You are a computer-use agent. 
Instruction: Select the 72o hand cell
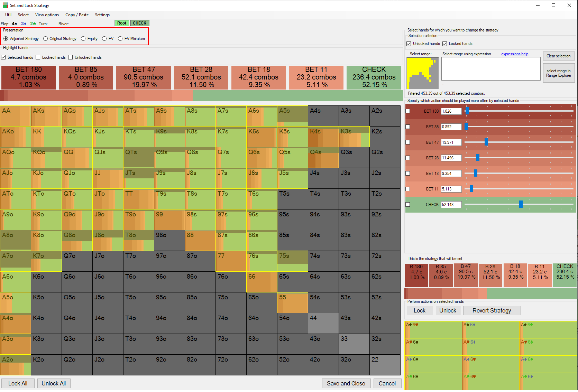(231, 365)
